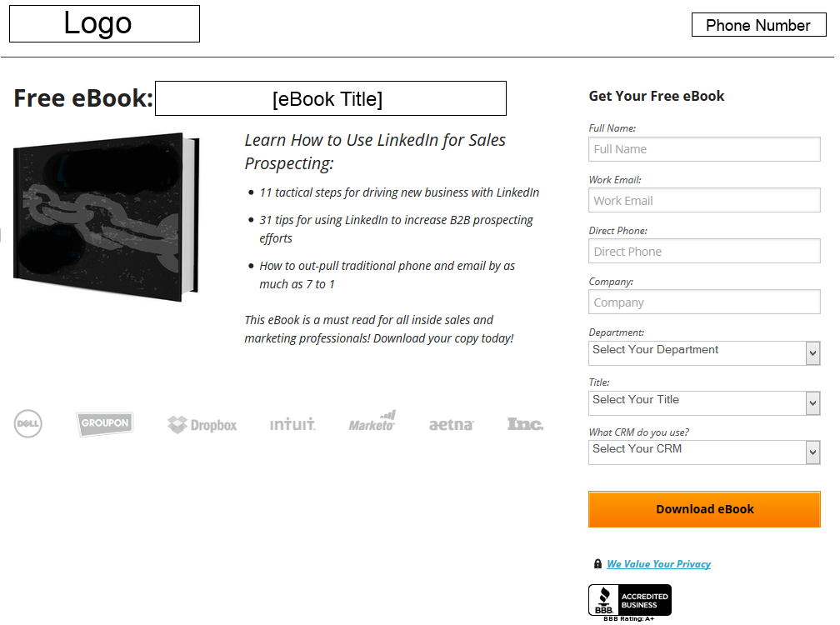
Task: Click the Aetna logo
Action: point(451,425)
